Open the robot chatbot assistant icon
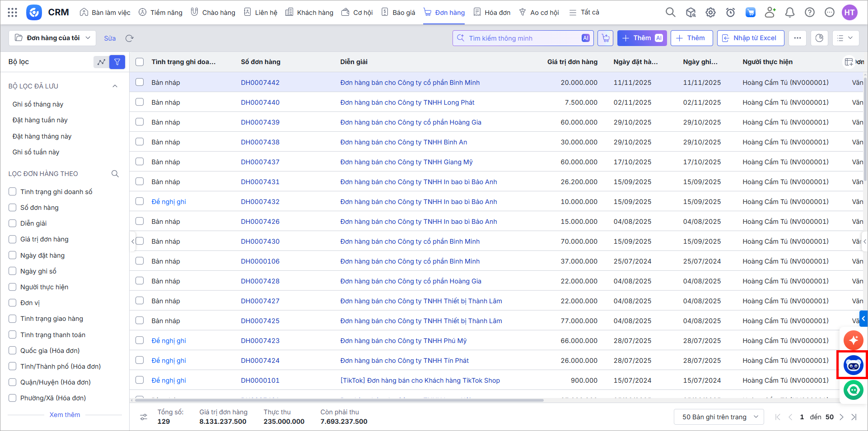The height and width of the screenshot is (431, 868). coord(853,365)
